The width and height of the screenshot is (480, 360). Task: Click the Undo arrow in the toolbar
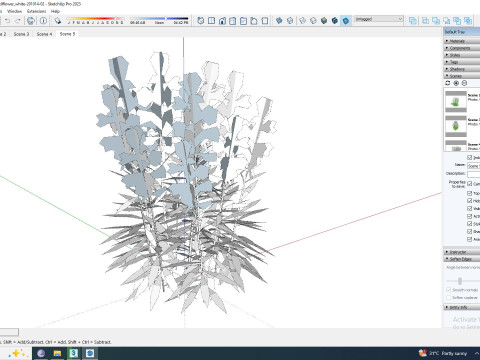pos(7,21)
